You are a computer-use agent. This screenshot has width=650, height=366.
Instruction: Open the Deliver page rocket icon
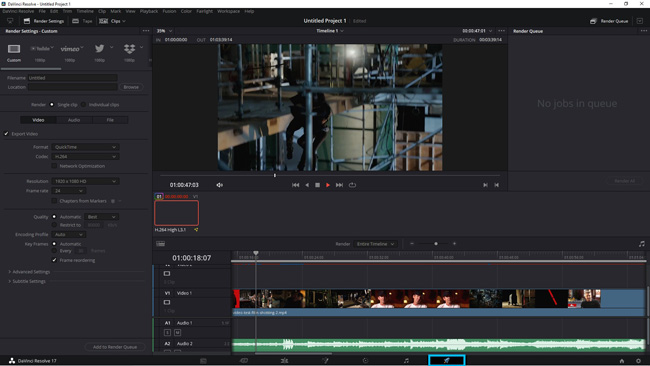[446, 361]
